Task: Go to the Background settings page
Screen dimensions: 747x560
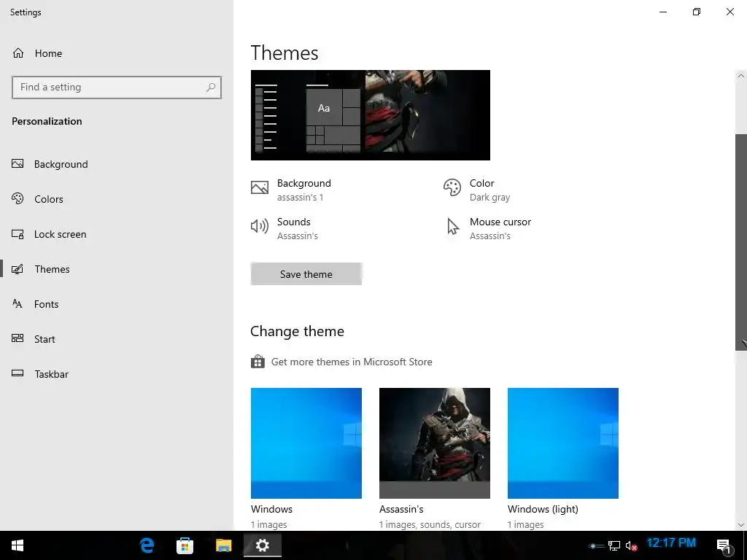Action: 61,164
